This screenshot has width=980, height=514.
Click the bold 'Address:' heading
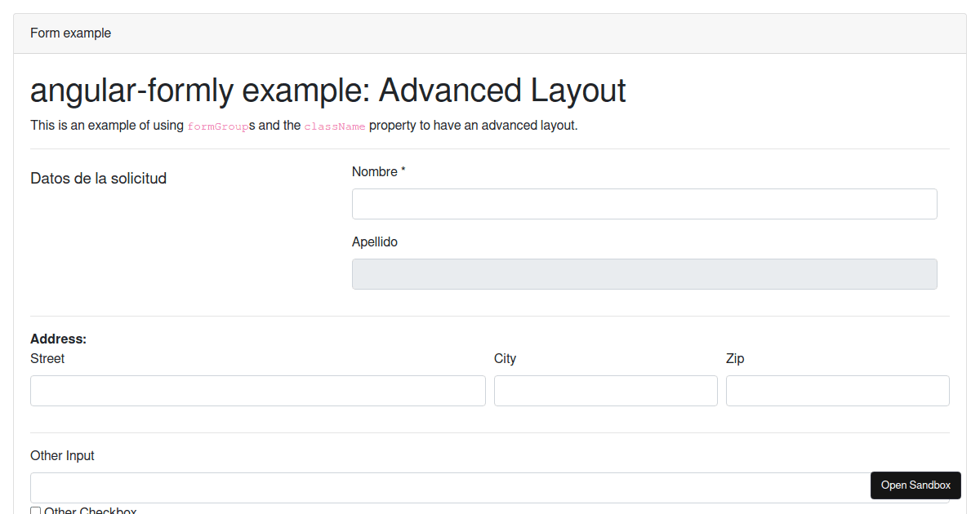tap(58, 339)
